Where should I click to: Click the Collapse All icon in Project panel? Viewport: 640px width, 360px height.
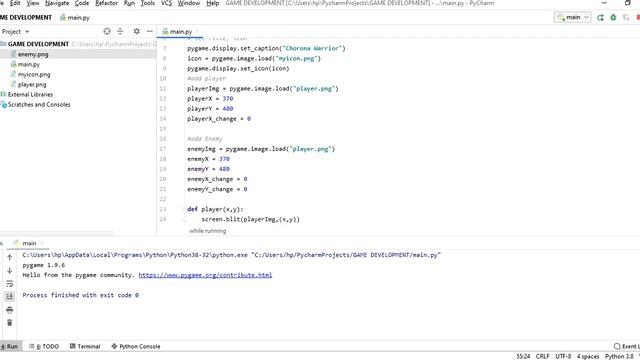click(x=120, y=31)
